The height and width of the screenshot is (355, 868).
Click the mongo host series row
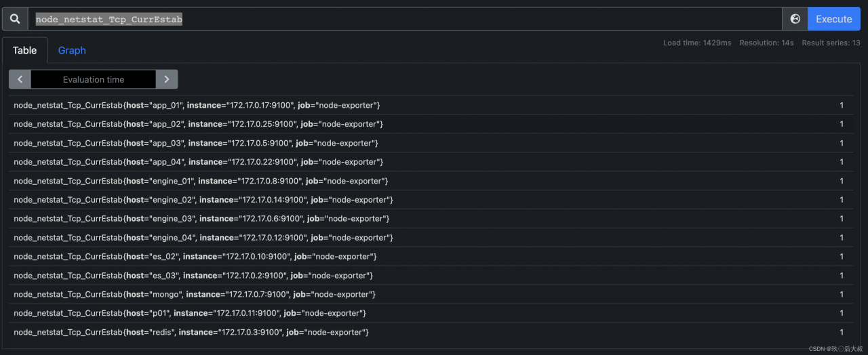click(431, 295)
